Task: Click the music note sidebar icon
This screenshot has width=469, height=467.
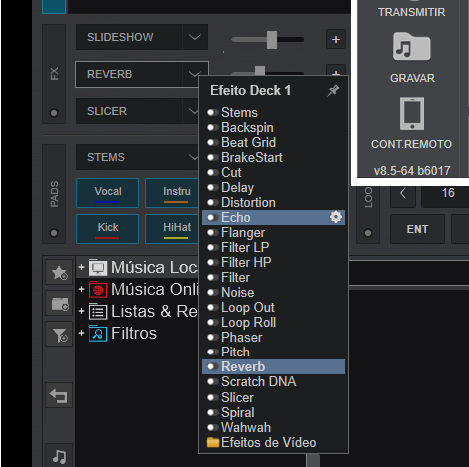Action: pos(59,456)
